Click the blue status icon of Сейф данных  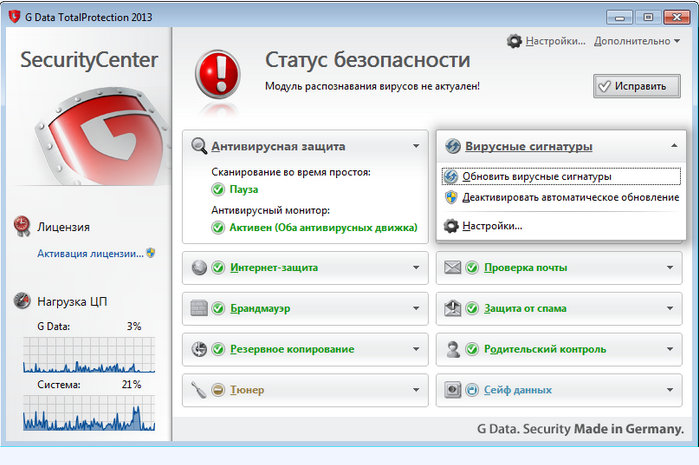pos(472,390)
